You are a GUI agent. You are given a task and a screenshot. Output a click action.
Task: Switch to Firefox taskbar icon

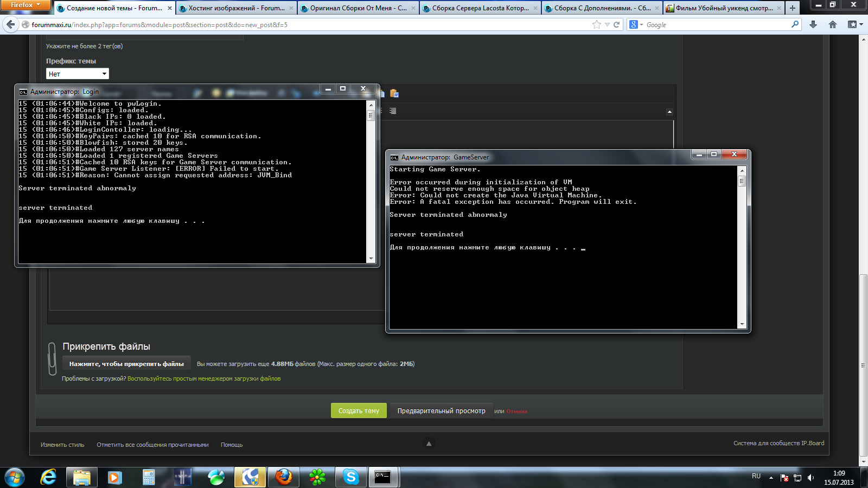(284, 477)
